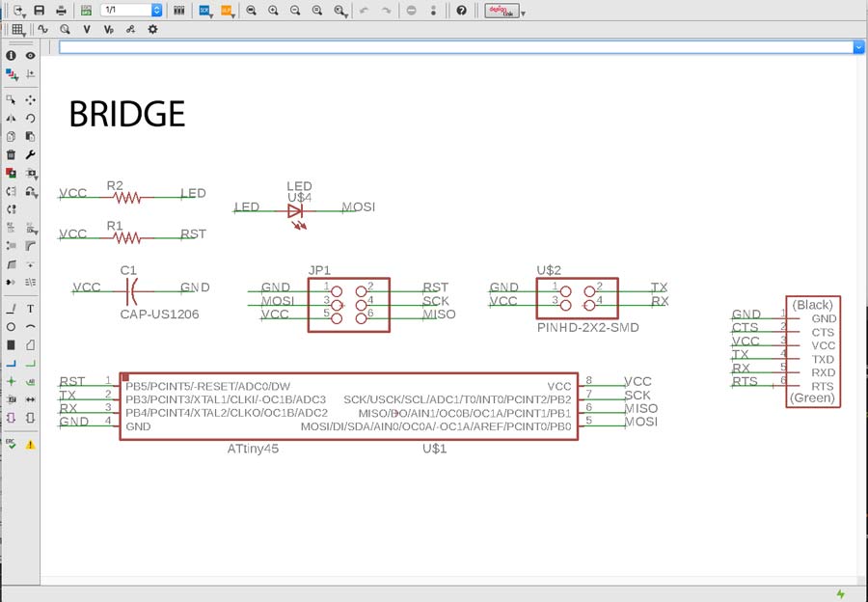The height and width of the screenshot is (602, 868).
Task: Toggle the Show eye tool
Action: [x=31, y=56]
